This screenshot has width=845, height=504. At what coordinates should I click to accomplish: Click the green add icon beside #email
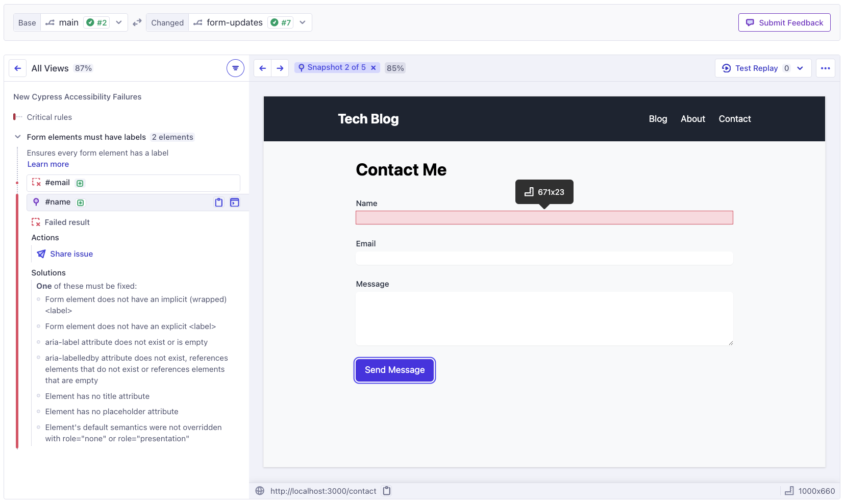80,183
